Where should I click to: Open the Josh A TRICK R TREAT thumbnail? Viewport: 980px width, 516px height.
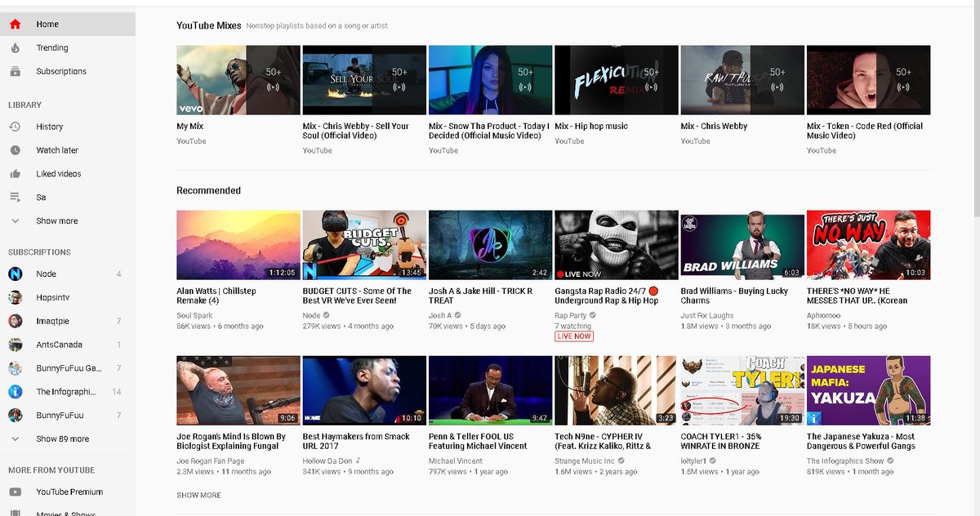pyautogui.click(x=491, y=246)
